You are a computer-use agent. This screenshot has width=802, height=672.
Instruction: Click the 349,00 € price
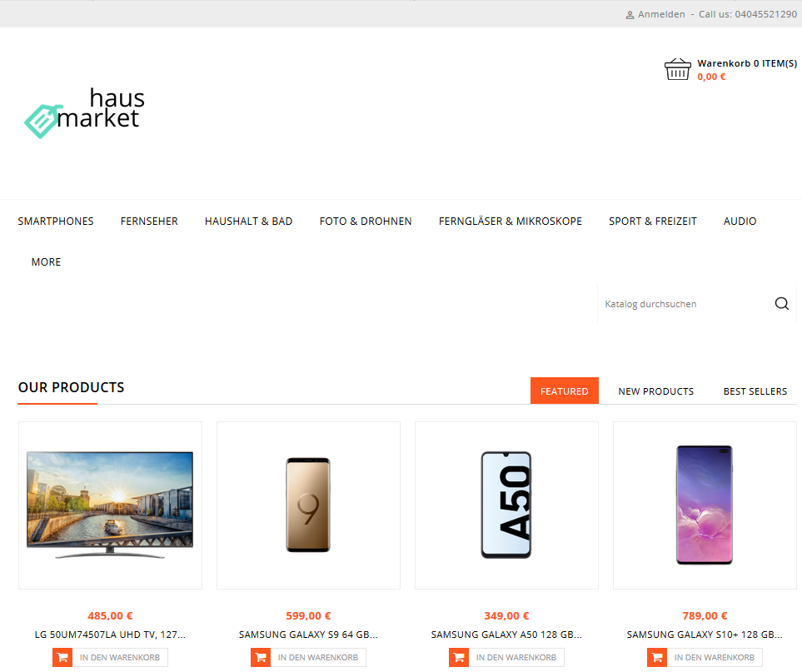(506, 615)
